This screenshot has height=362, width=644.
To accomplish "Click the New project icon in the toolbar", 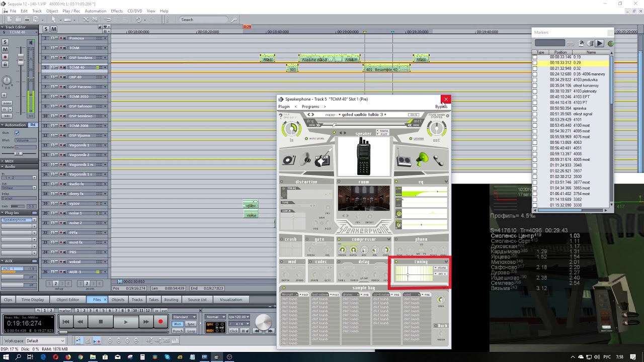I will point(11,20).
